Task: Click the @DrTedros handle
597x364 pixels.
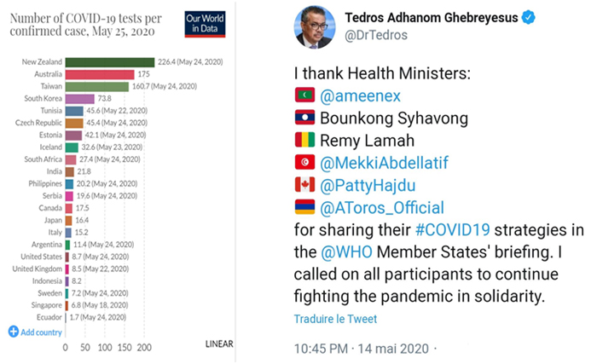Action: tap(376, 35)
